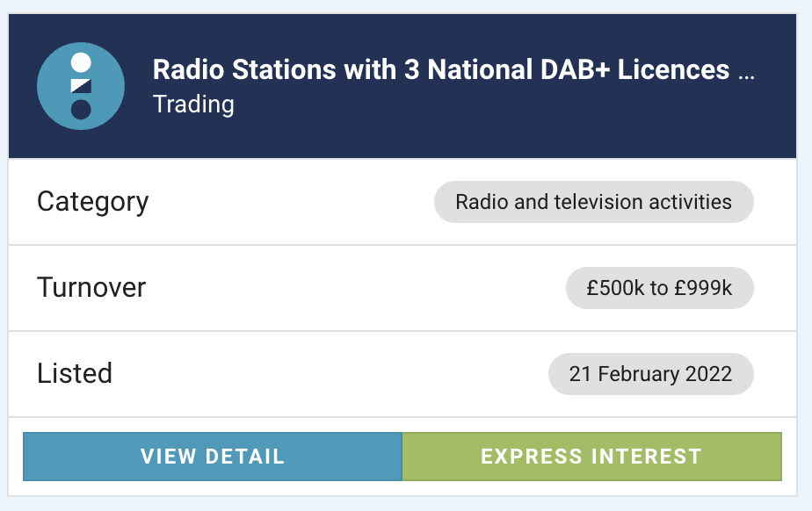Click the word Licences in the title
This screenshot has height=511, width=812.
click(673, 69)
